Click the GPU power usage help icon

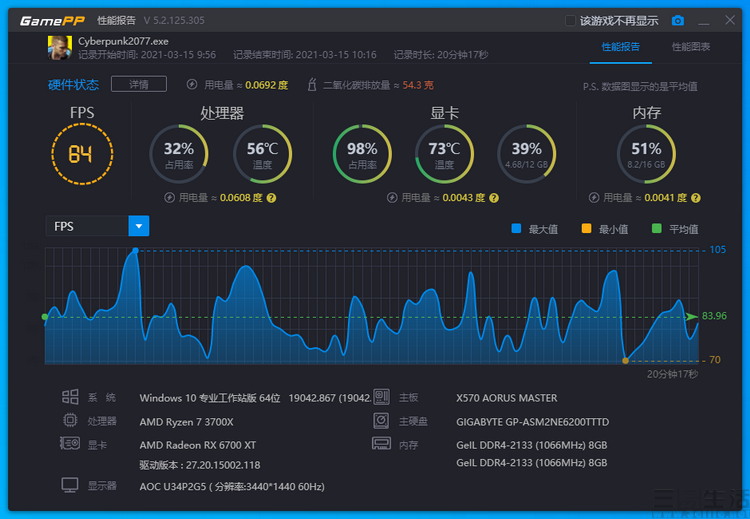(494, 198)
